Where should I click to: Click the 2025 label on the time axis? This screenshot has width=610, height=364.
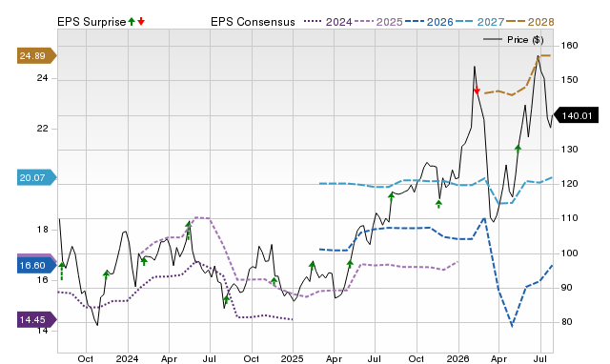pyautogui.click(x=293, y=358)
